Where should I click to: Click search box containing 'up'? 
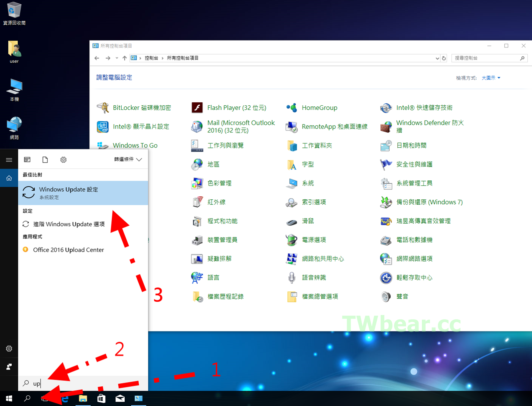(x=83, y=383)
